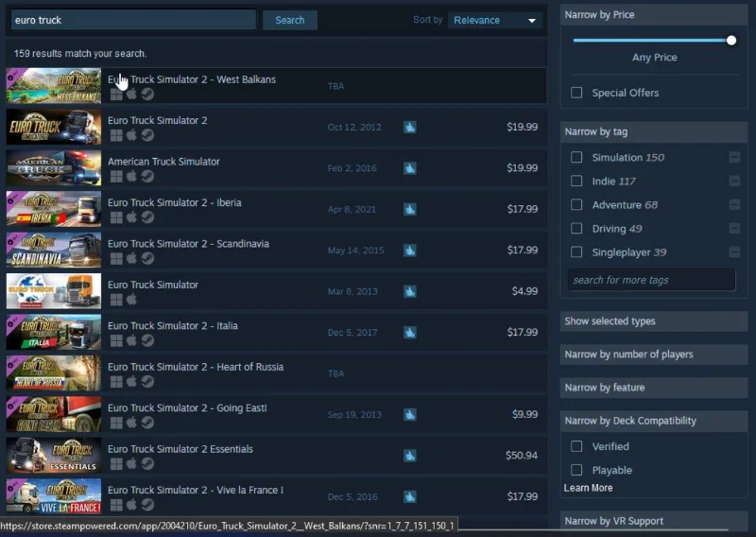756x537 pixels.
Task: Check the Indie tag filter
Action: coord(576,181)
